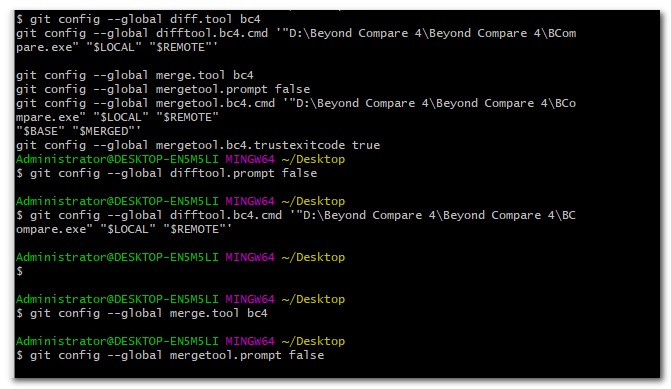Click the 'git config --global diff.tool bc4' line
The width and height of the screenshot is (671, 389).
click(x=138, y=19)
